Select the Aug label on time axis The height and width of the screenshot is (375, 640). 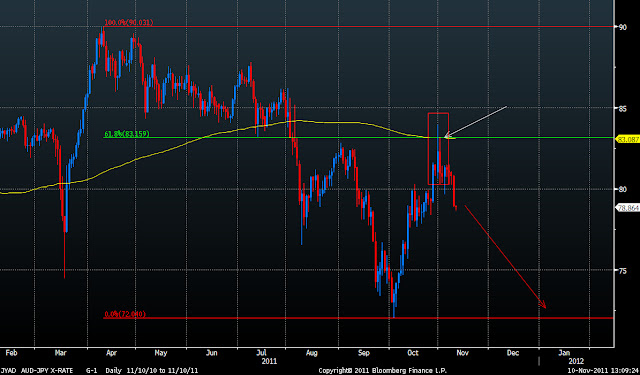312,352
